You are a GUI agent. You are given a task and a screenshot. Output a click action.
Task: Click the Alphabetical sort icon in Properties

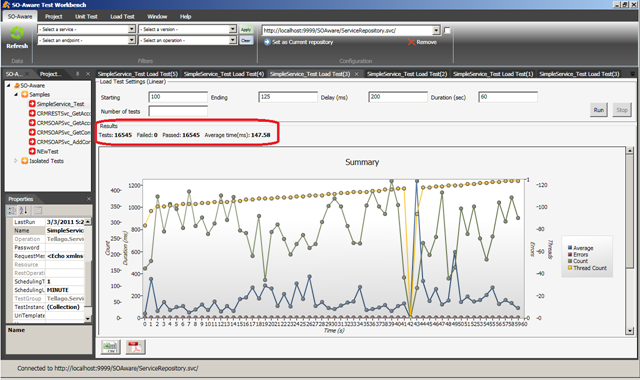coord(23,211)
